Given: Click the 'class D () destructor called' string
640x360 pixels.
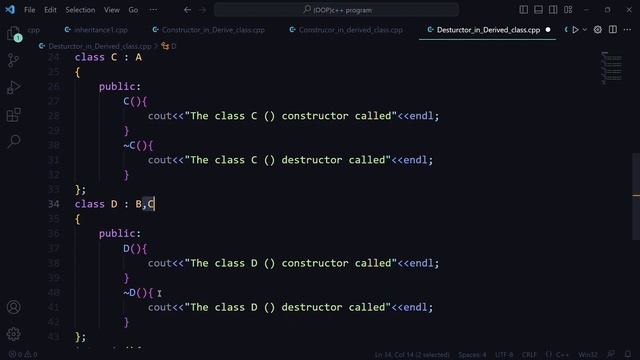Looking at the screenshot, I should (288, 307).
